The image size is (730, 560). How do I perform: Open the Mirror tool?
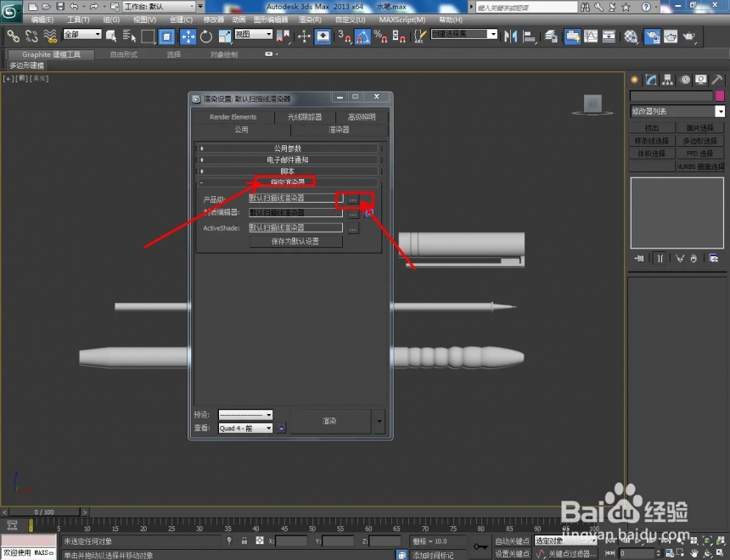511,36
